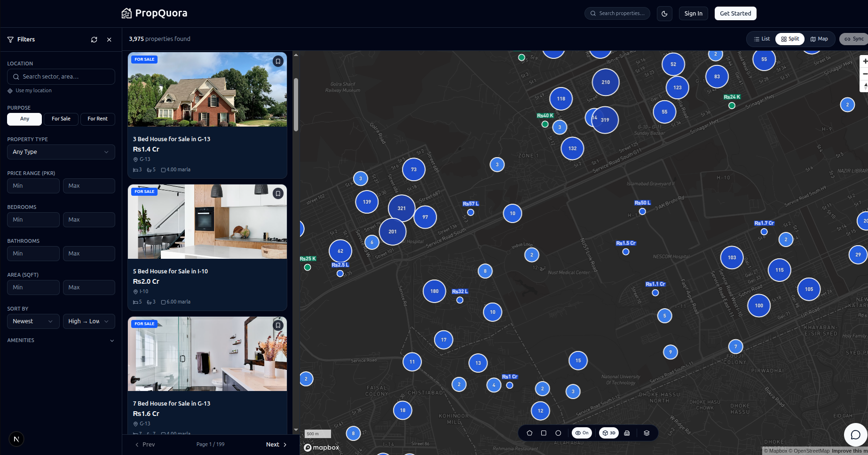Bookmark the 3 Bed House in G-13
Image resolution: width=868 pixels, height=455 pixels.
[x=278, y=61]
